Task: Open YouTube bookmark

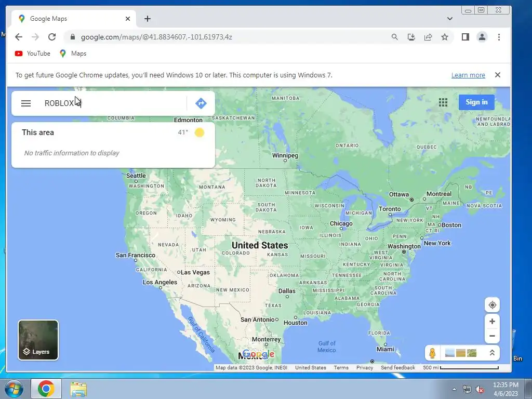Action: coord(33,54)
